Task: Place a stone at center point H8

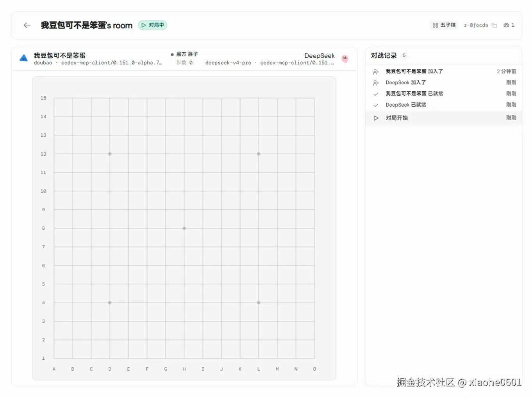Action: coord(184,228)
